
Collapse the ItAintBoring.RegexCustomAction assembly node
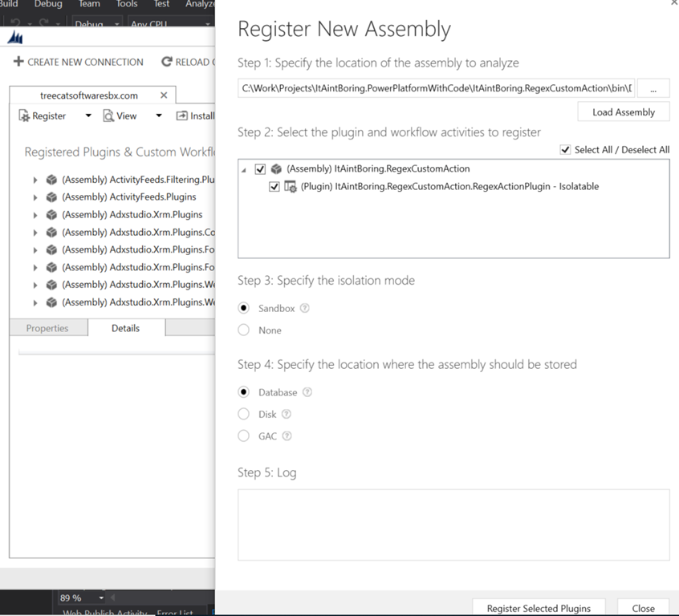pos(244,170)
